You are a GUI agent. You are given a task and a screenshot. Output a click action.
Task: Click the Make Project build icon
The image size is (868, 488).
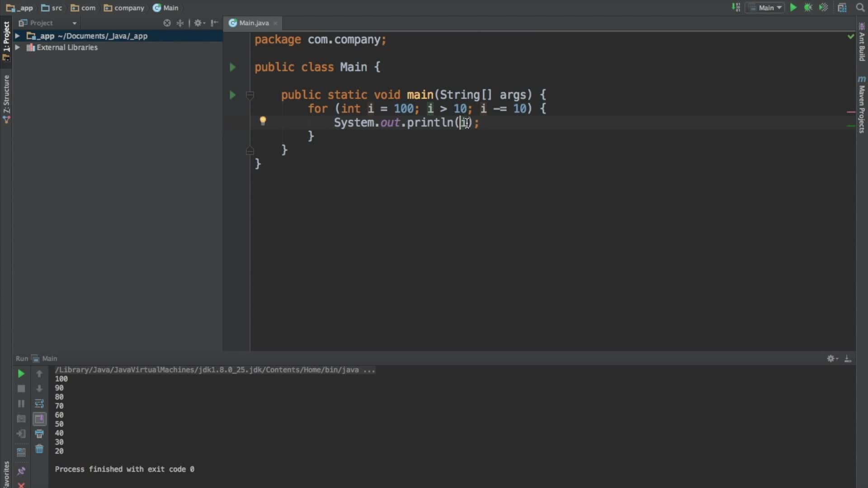tap(736, 8)
